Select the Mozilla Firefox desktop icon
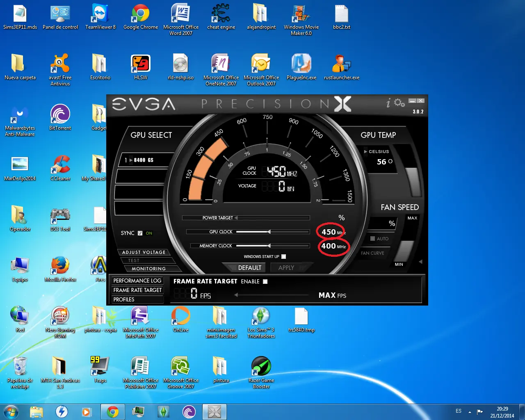Viewport: 525px width, 420px height. pyautogui.click(x=60, y=269)
